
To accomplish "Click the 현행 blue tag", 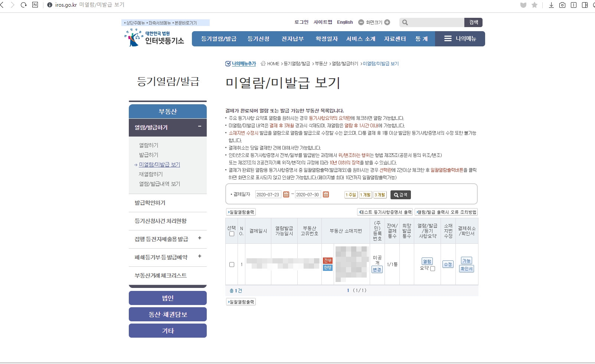I will coord(328,268).
